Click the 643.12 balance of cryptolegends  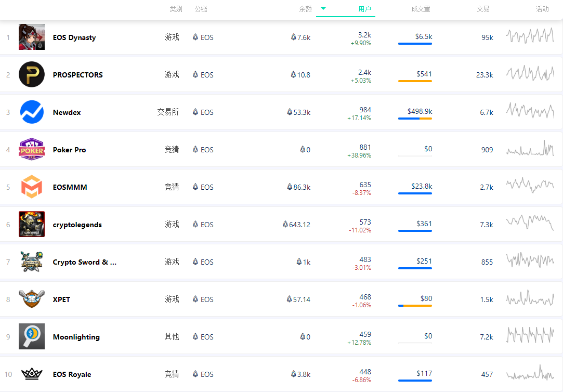[297, 225]
